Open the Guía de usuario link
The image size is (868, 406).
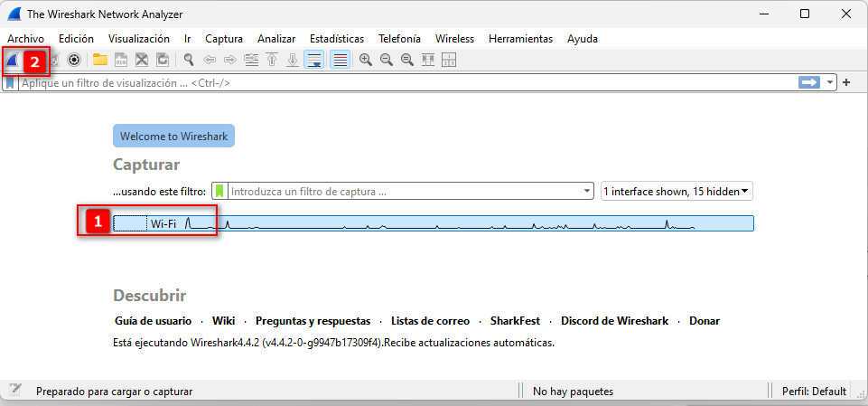click(x=153, y=321)
